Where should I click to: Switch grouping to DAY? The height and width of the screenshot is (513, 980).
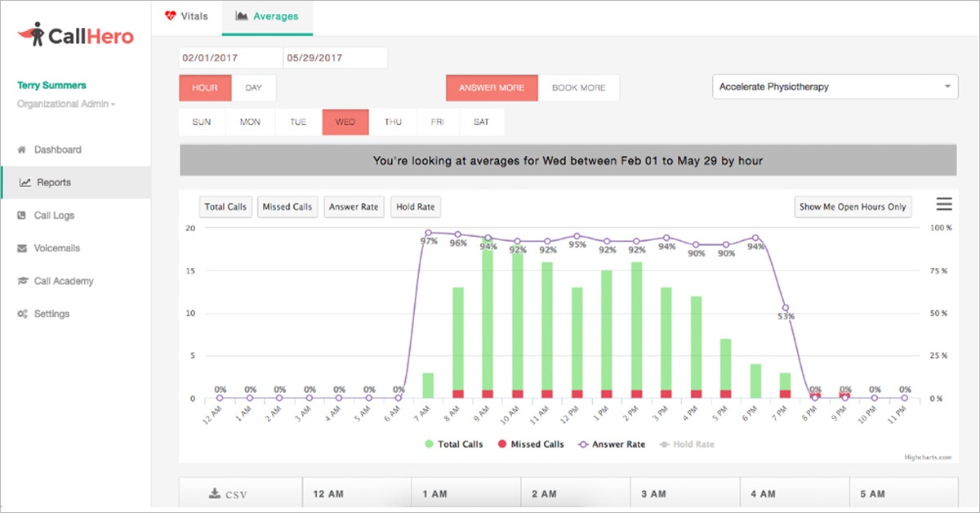click(x=254, y=87)
